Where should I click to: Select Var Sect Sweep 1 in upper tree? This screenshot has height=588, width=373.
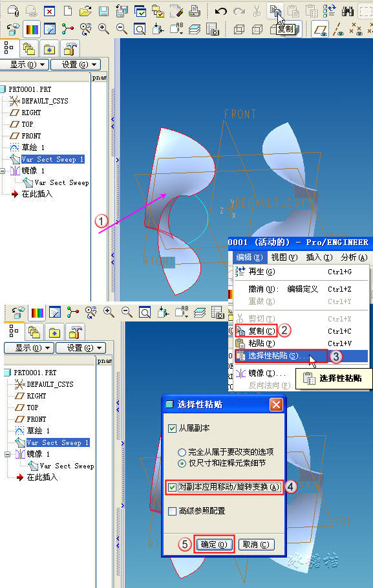point(52,159)
